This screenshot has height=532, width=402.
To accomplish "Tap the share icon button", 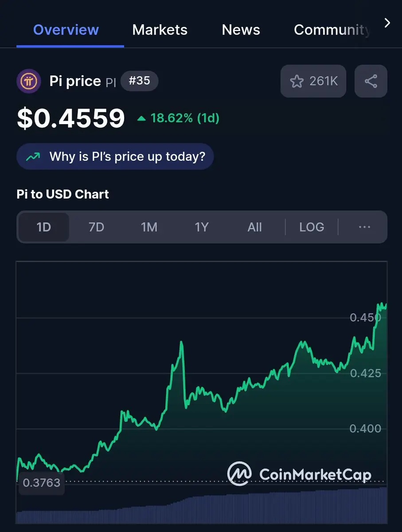I will pos(371,81).
